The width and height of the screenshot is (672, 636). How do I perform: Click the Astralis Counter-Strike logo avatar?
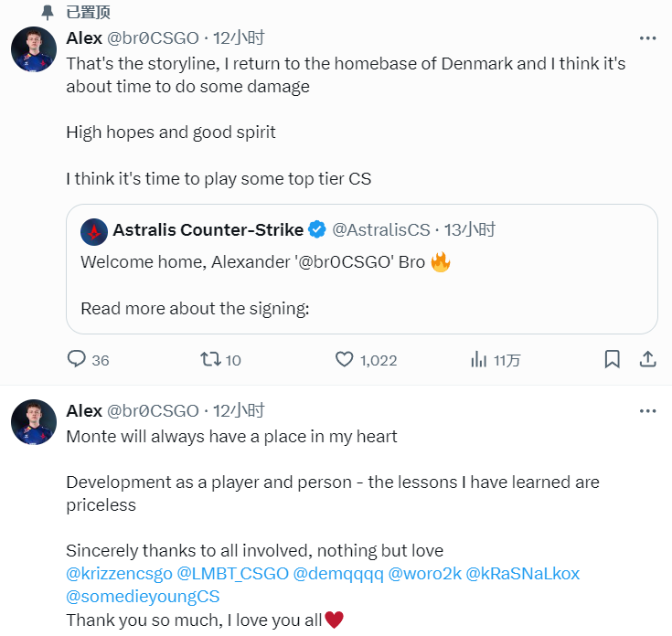(93, 230)
